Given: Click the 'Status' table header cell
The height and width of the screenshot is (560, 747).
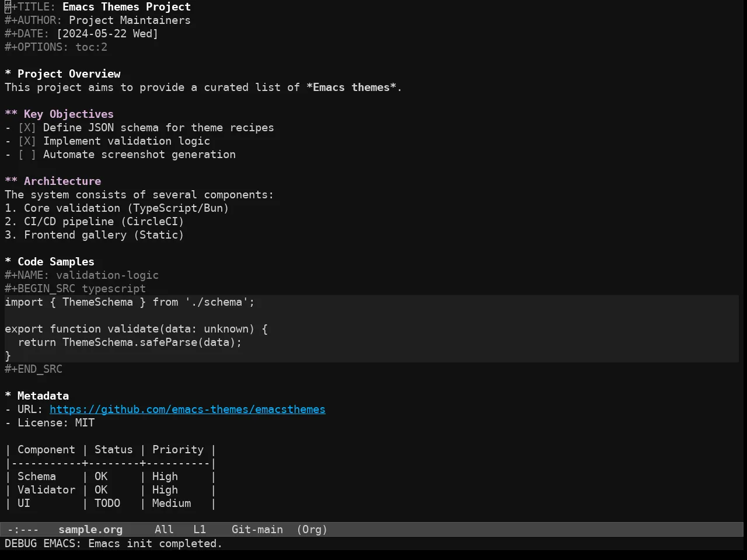Looking at the screenshot, I should pyautogui.click(x=113, y=450).
